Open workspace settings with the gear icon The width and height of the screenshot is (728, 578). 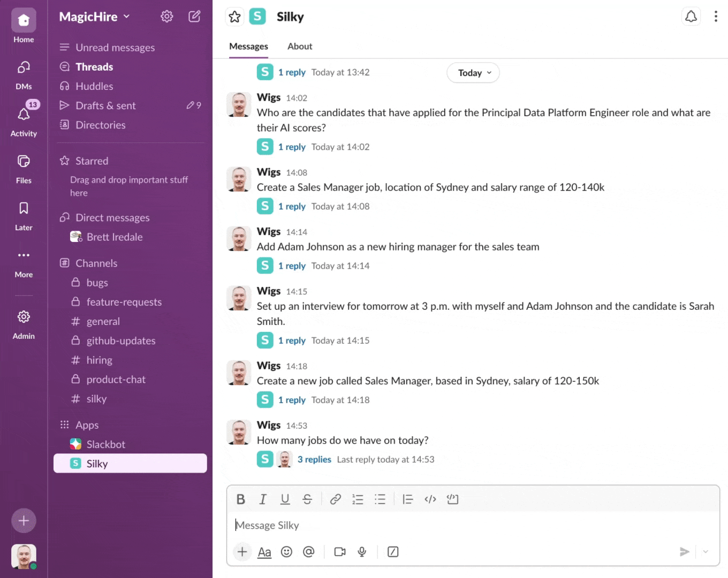[166, 17]
